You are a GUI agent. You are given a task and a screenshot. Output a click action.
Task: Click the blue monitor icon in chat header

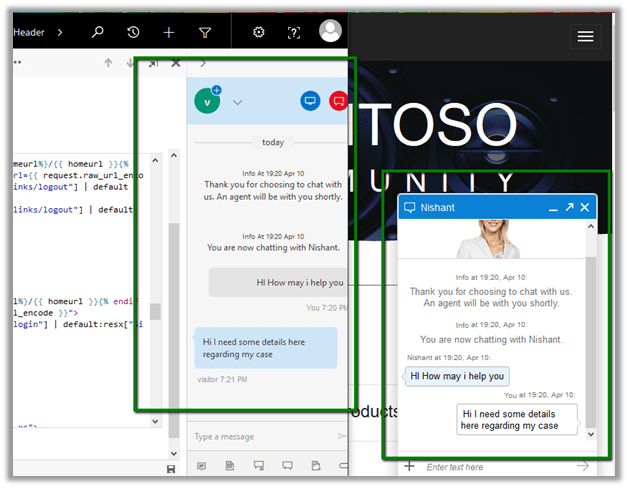(310, 101)
